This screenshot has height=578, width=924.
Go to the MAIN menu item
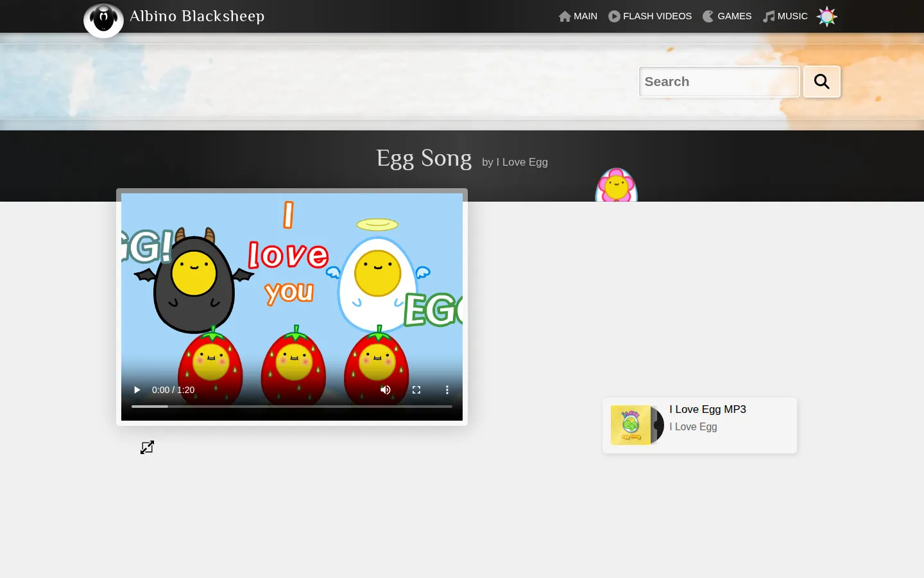point(577,16)
